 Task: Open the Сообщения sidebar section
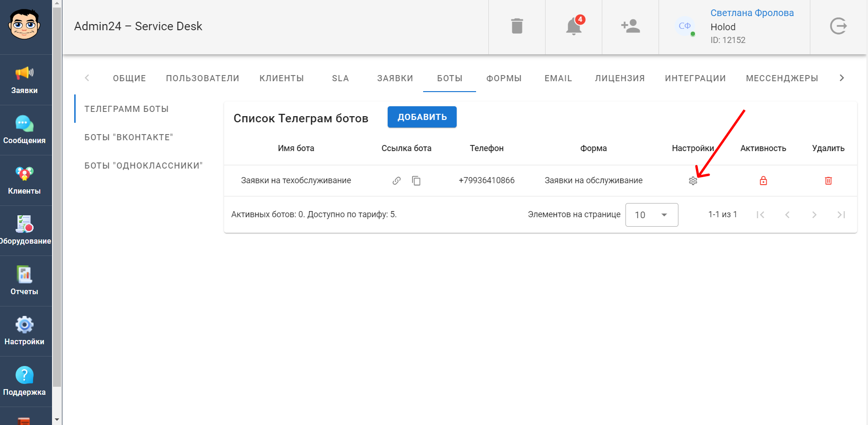pos(25,130)
